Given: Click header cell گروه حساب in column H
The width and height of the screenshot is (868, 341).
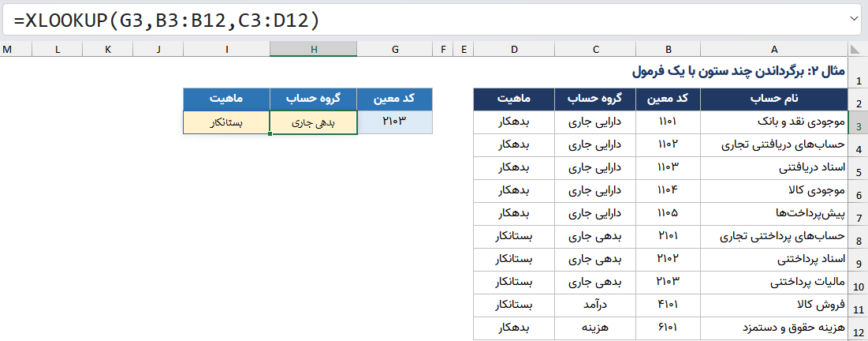Looking at the screenshot, I should pos(314,99).
